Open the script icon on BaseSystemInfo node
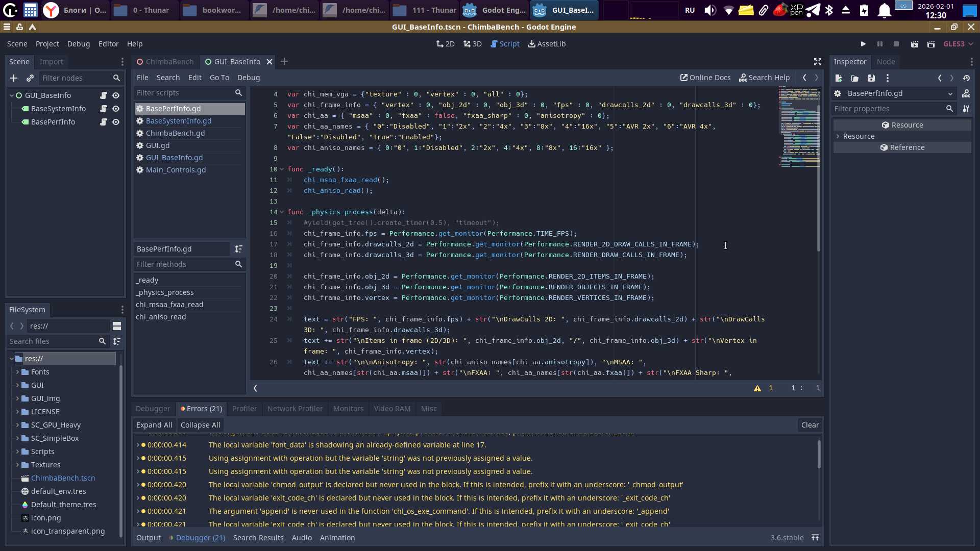 104,109
